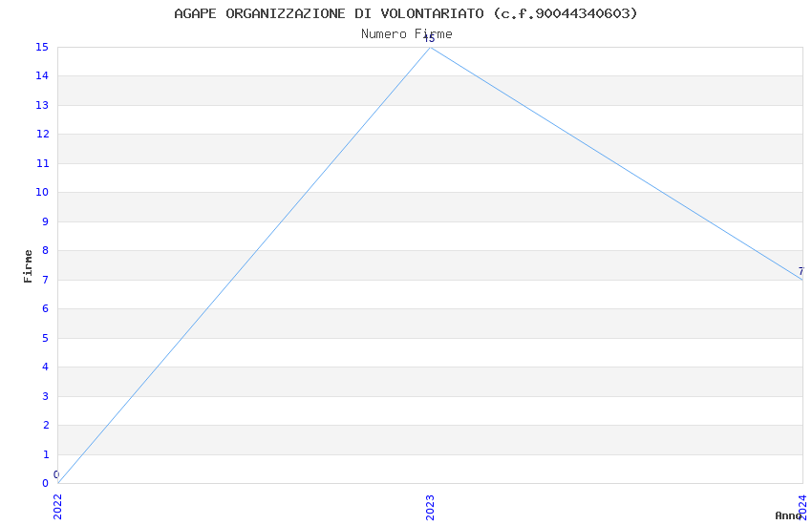Click the chart title AGAPE ORGANIZZAZIONE DI VOLONTARIATO
This screenshot has width=812, height=525.
tap(405, 14)
